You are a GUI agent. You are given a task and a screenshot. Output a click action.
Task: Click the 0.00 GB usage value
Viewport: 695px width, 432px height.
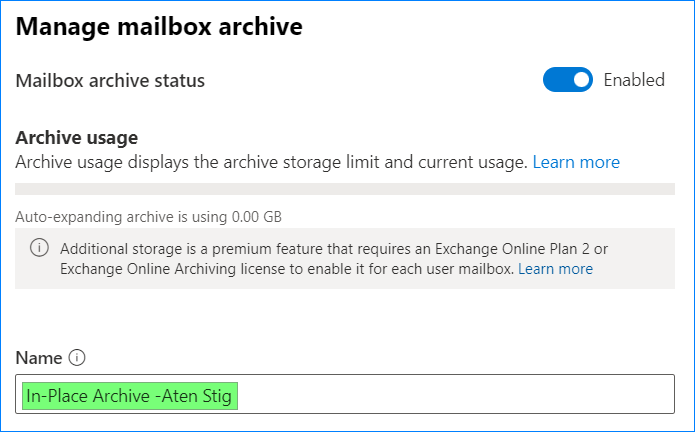coord(257,217)
